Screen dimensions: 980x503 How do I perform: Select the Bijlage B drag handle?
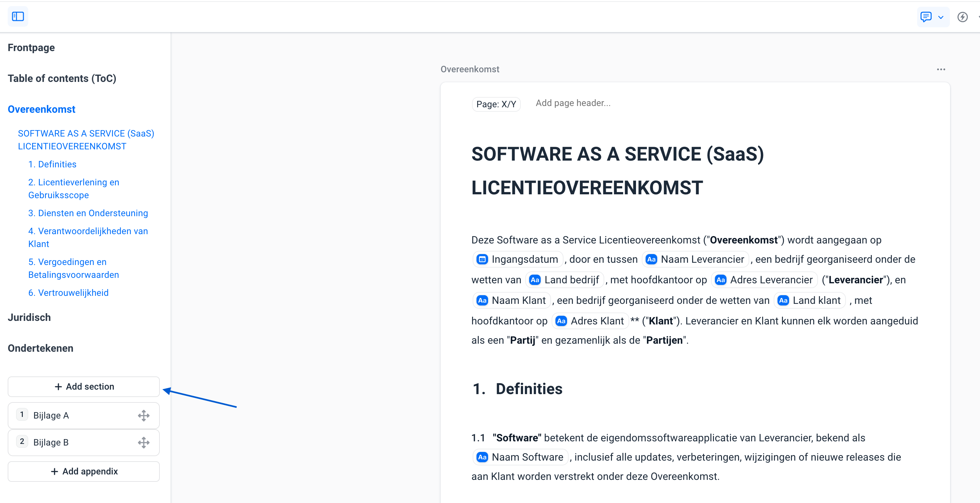click(x=143, y=443)
